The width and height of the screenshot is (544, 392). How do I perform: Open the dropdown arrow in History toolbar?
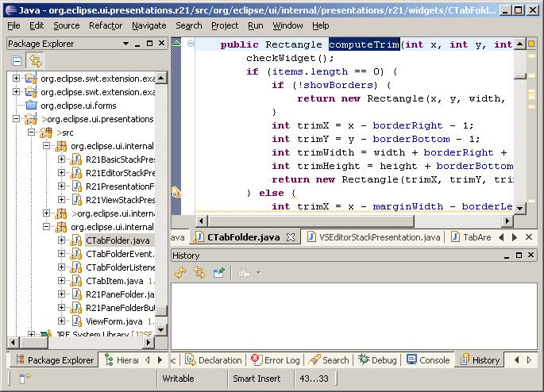tap(258, 273)
